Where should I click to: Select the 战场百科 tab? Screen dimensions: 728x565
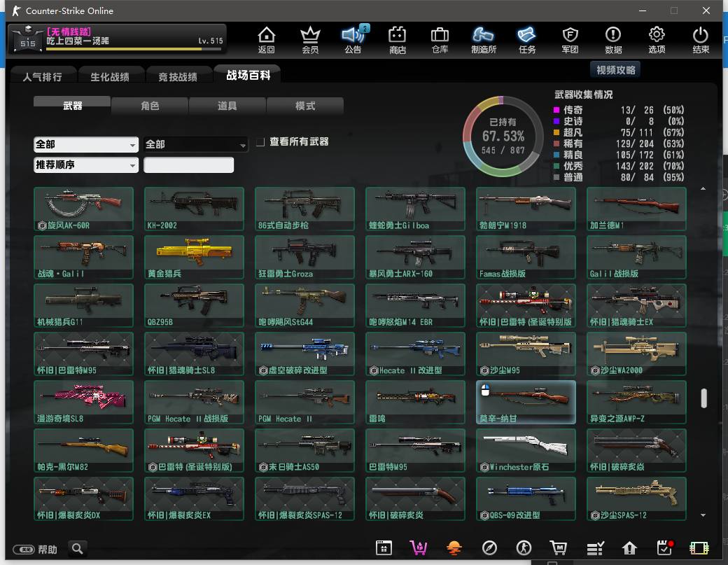point(248,75)
